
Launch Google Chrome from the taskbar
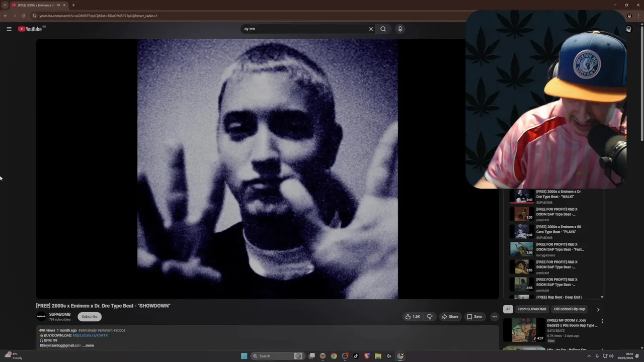click(x=334, y=356)
